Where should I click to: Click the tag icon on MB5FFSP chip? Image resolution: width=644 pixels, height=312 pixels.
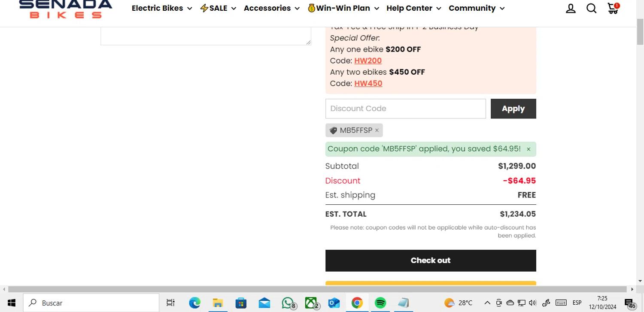pos(333,130)
